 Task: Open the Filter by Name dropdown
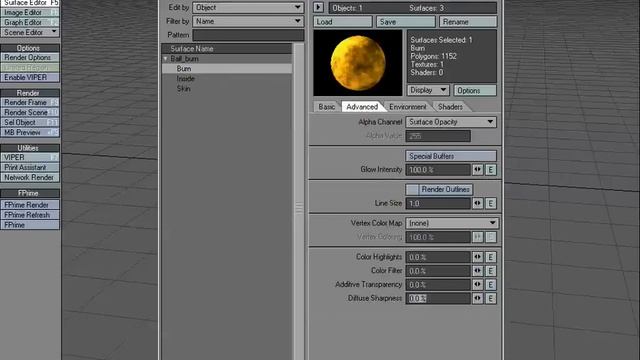[248, 21]
